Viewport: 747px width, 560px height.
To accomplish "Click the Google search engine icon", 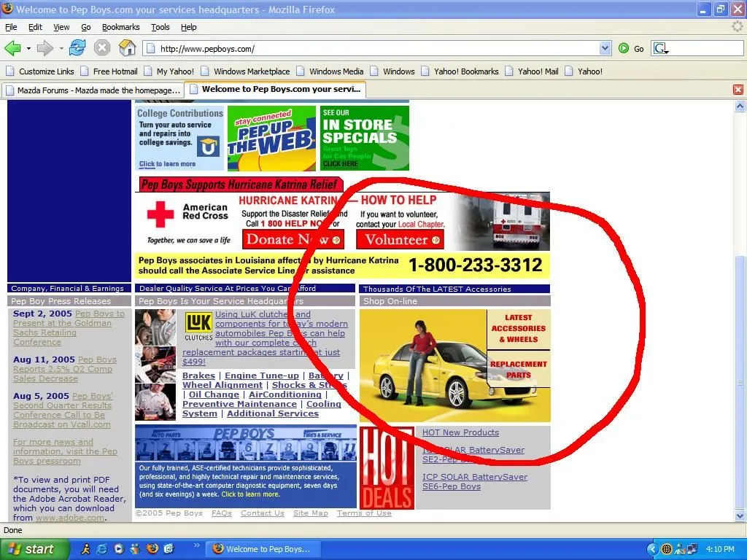I will [659, 48].
